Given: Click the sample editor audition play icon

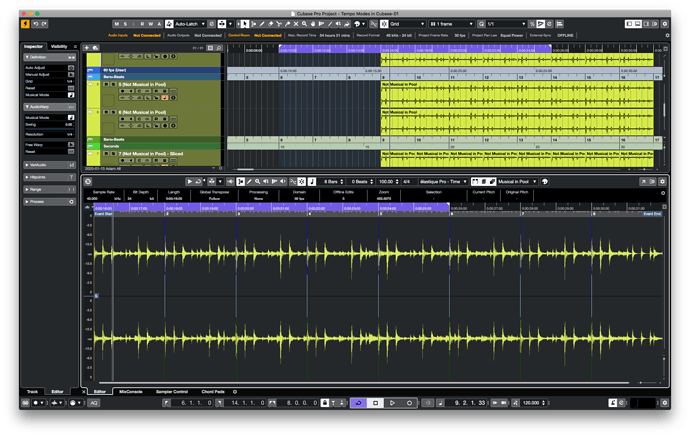Looking at the screenshot, I should (190, 181).
